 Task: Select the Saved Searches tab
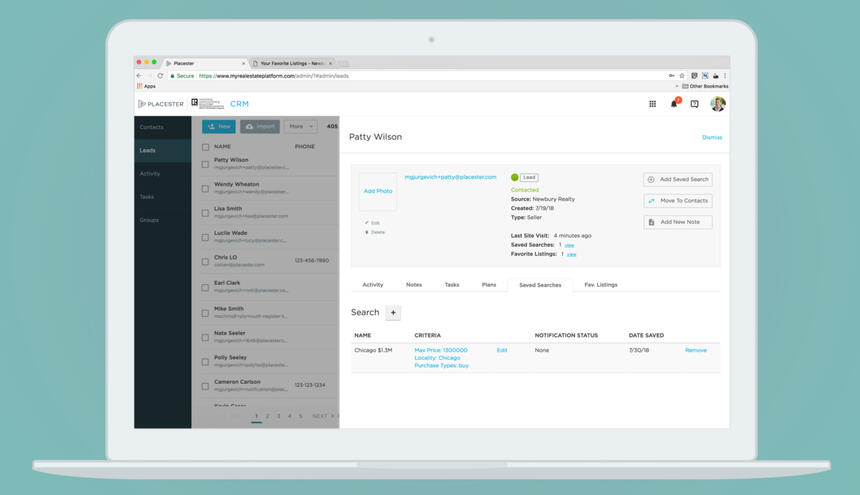(540, 285)
